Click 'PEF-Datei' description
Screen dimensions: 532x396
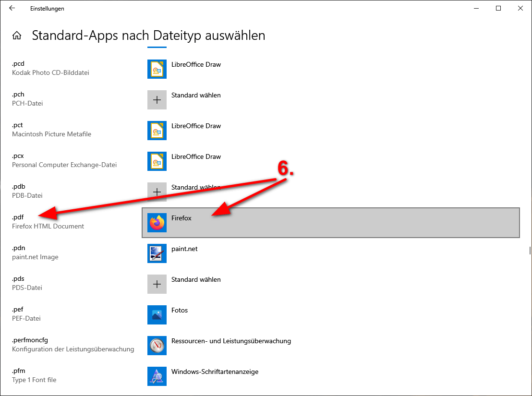point(26,318)
